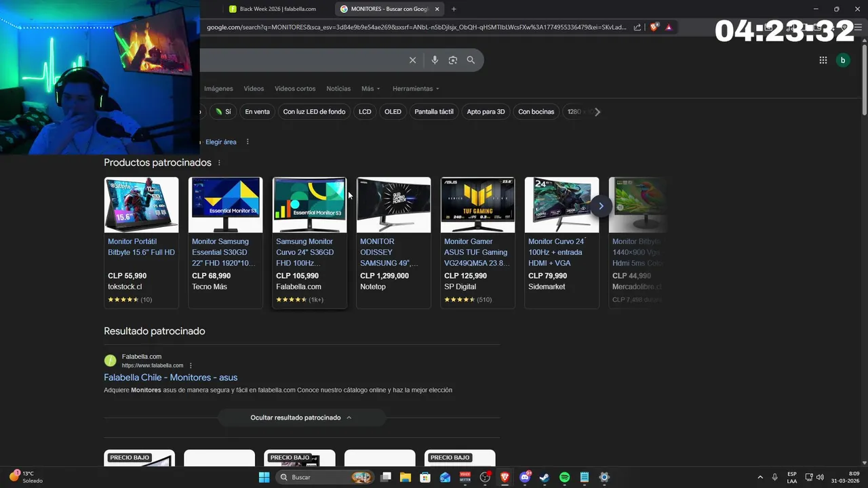This screenshot has height=488, width=868.
Task: Open the Bitbyte portable monitor product image
Action: coord(141,205)
